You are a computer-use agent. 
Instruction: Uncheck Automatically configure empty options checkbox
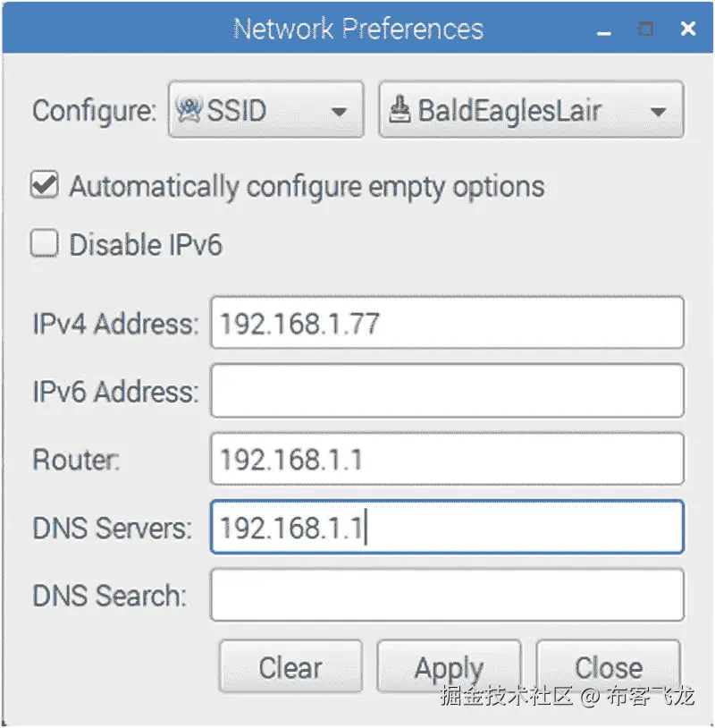click(45, 186)
